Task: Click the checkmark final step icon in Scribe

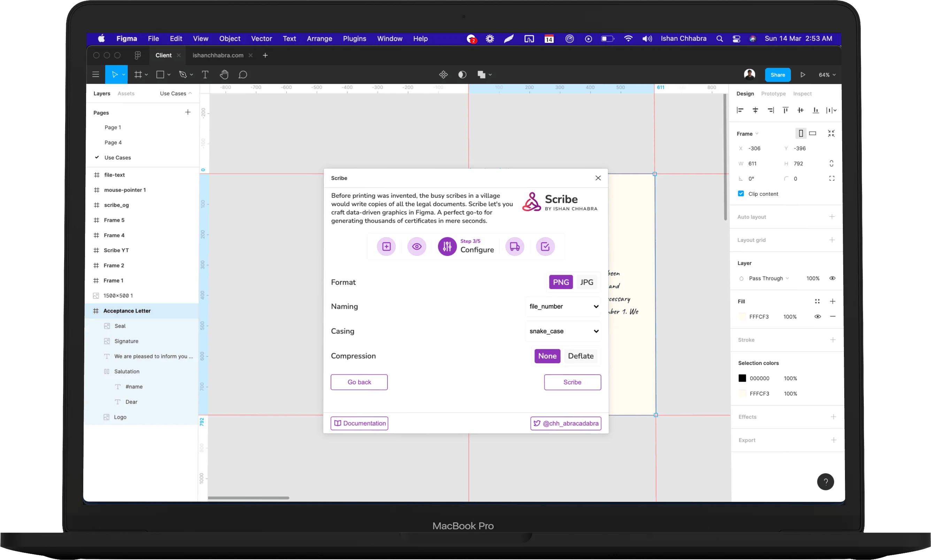Action: click(x=545, y=247)
